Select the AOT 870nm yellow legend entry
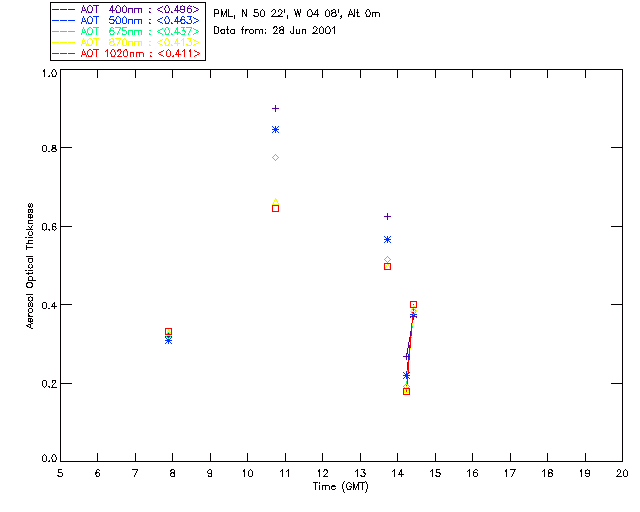 tap(127, 42)
